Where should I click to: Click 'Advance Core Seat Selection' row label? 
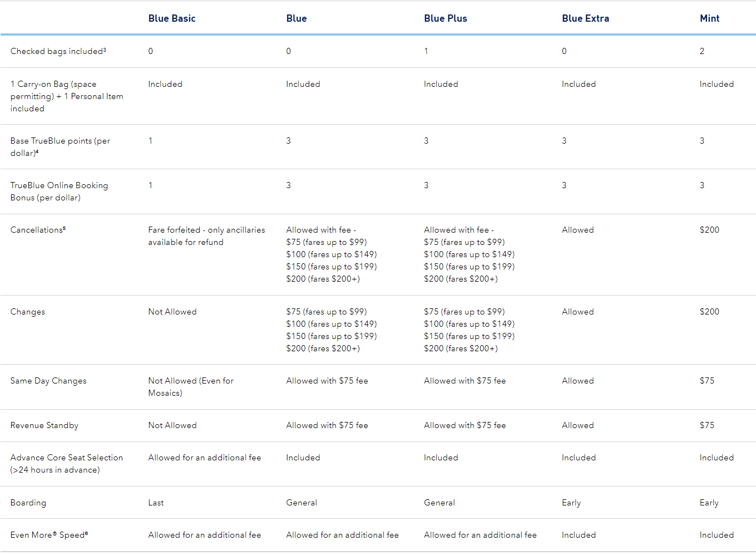pos(67,464)
